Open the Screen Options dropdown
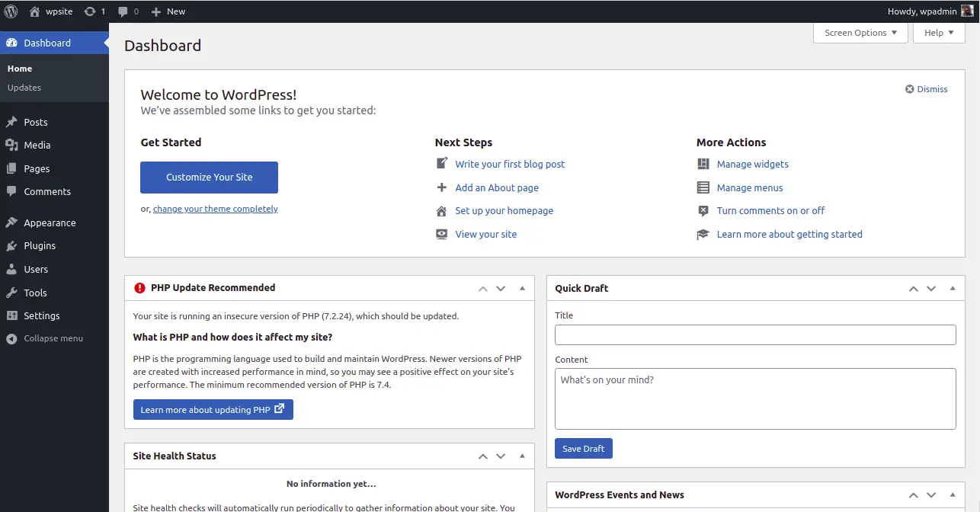 (860, 33)
